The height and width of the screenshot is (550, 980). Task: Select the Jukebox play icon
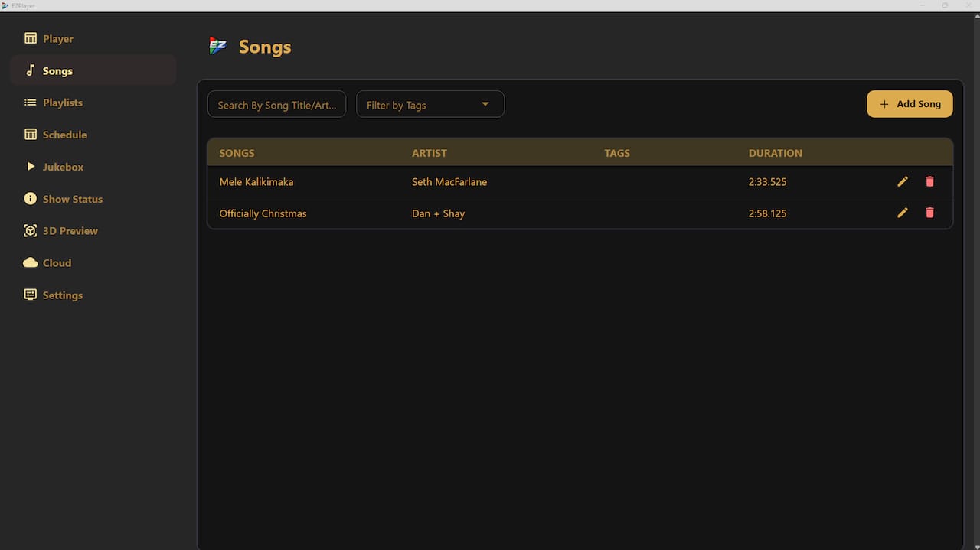[x=31, y=166]
